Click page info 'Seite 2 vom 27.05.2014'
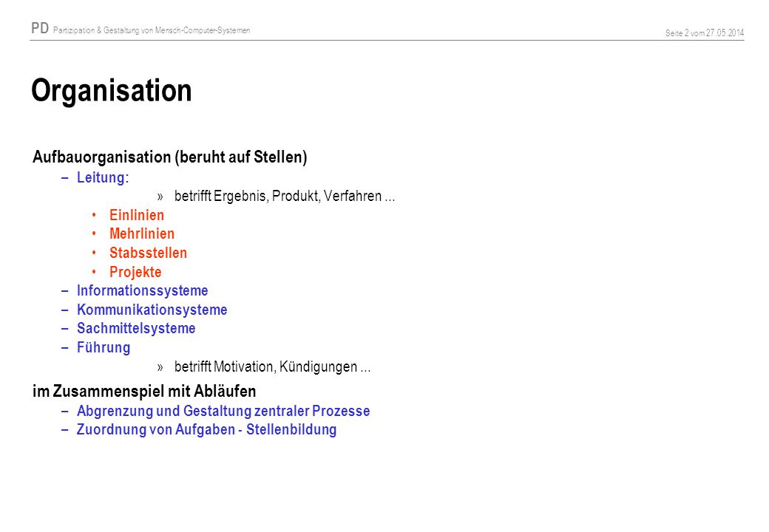Screen dimensions: 769x532 pos(704,33)
